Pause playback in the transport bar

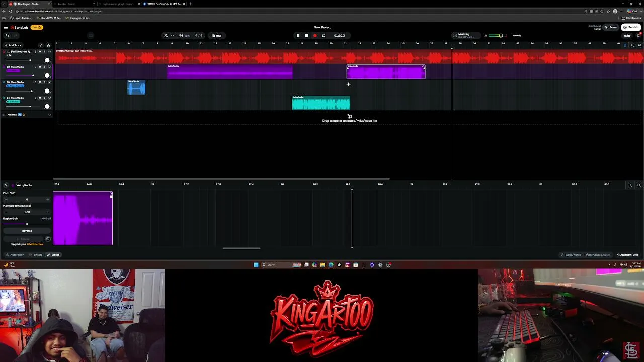[298, 36]
